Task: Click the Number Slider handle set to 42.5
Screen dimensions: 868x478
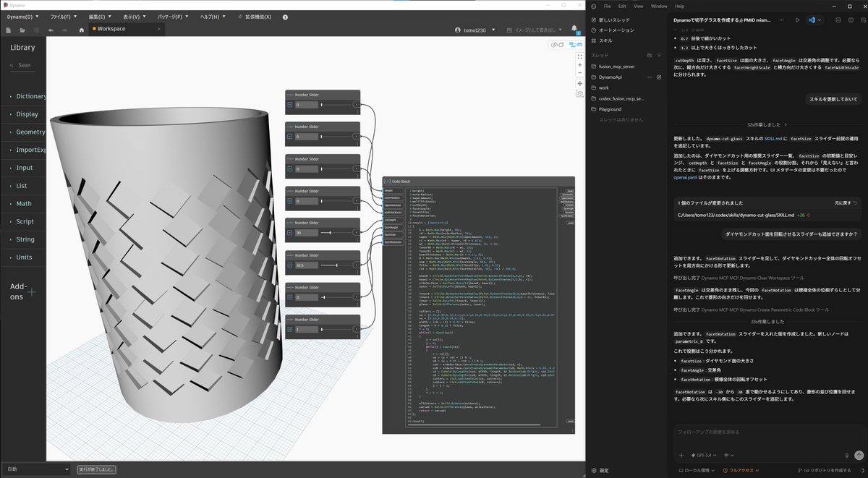Action: (x=336, y=265)
